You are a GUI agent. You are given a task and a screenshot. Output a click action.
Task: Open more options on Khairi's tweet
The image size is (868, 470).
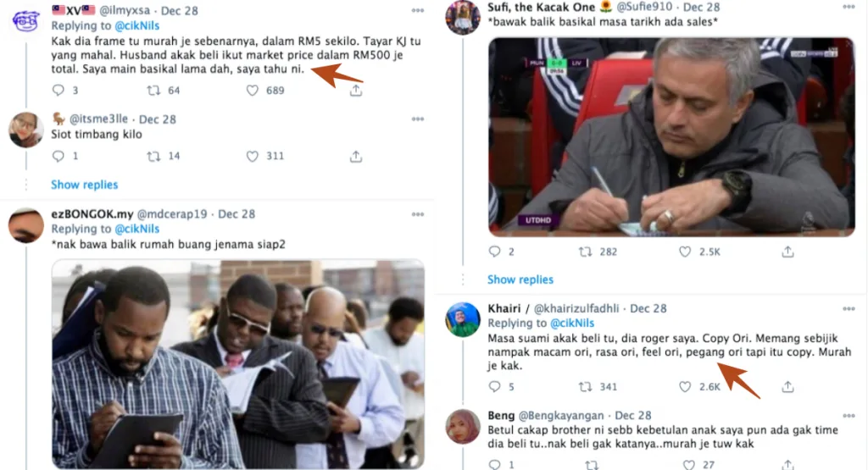point(851,309)
